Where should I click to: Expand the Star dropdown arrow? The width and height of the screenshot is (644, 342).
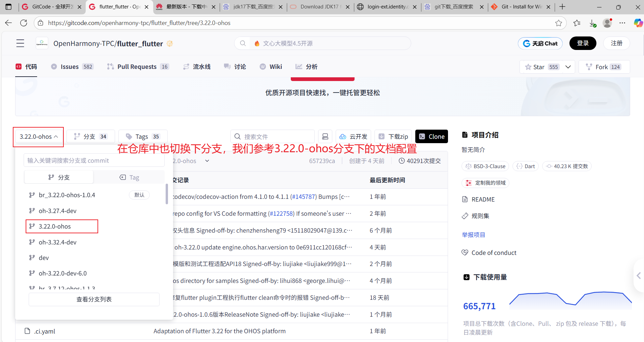point(568,67)
